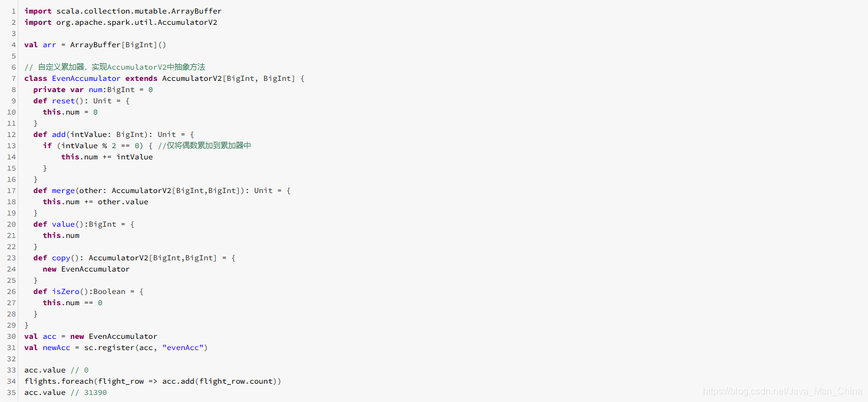Click the flights.foreach statement
Screen dimensions: 868x402
coord(153,381)
